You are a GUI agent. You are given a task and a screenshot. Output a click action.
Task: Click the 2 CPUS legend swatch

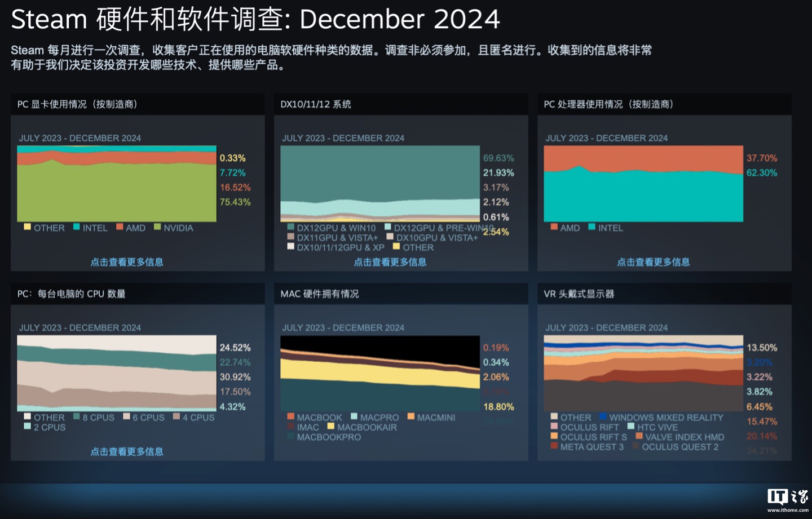(27, 426)
